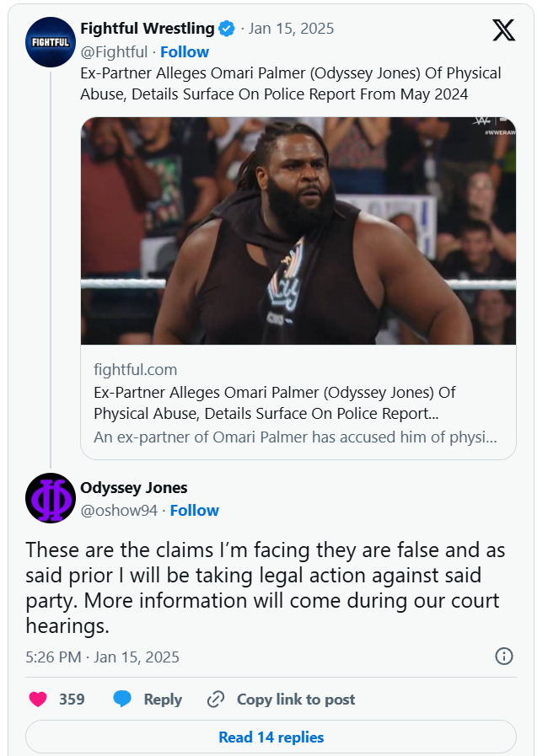This screenshot has width=548, height=756.
Task: Click the 5:26 PM Jan 15, 2025 timestamp
Action: pyautogui.click(x=102, y=657)
